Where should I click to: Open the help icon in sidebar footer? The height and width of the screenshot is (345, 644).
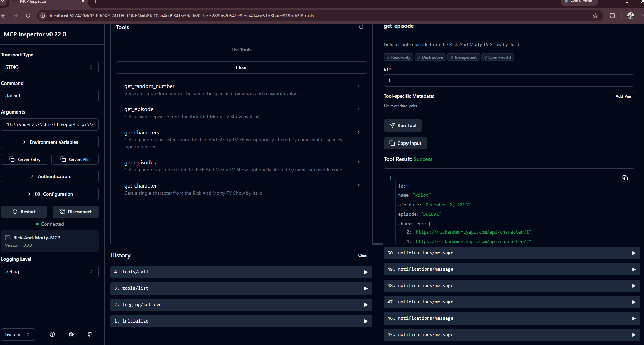(x=52, y=334)
